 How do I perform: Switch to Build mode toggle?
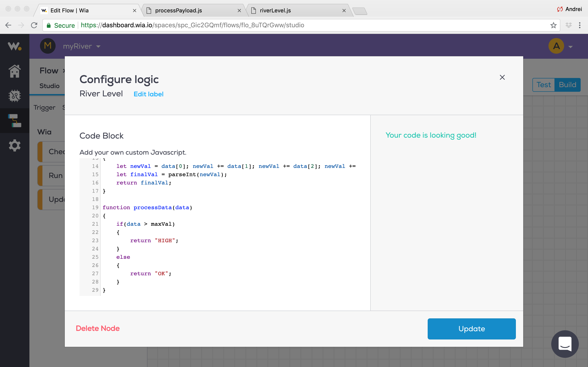click(x=567, y=85)
